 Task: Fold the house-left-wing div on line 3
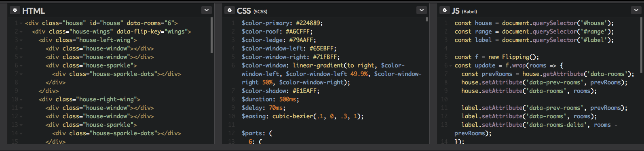21,40
